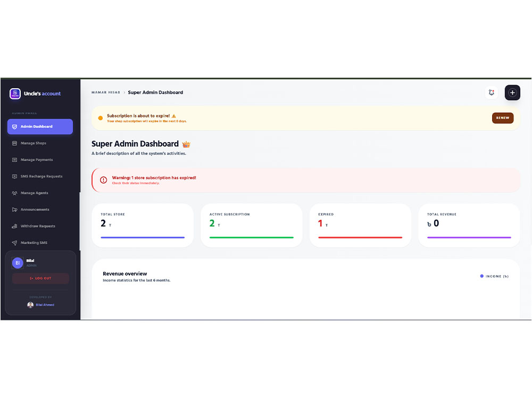Click 'Income statistics for the last 6 months.' text
The image size is (532, 399).
[x=137, y=280]
